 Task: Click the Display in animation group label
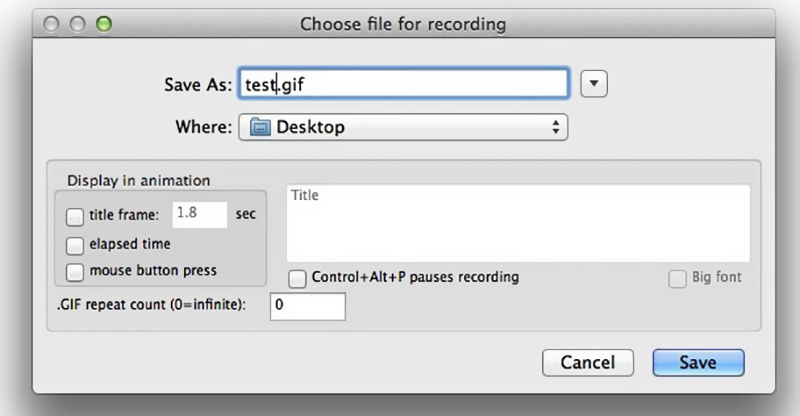(x=139, y=181)
